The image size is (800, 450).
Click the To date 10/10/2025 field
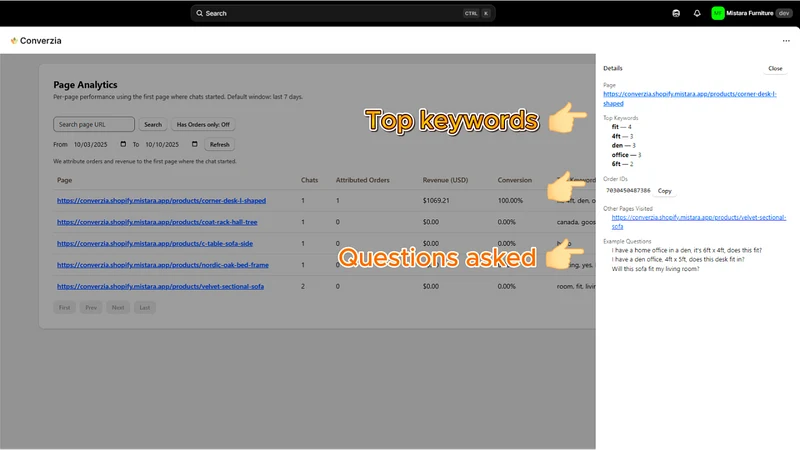[162, 144]
